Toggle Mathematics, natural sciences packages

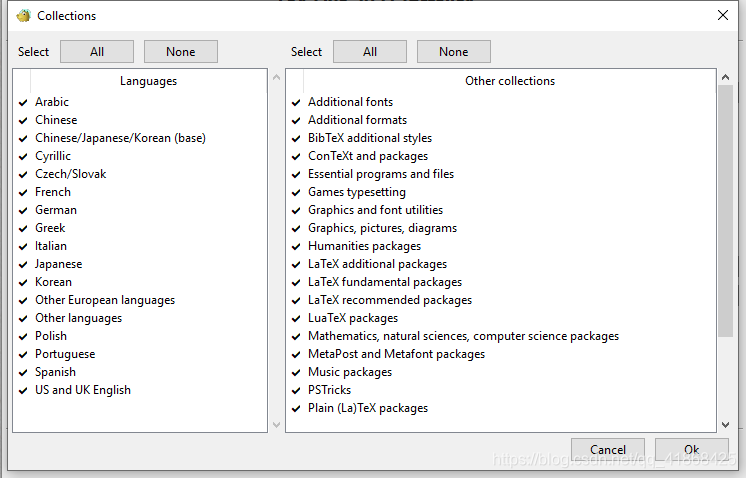coord(296,336)
